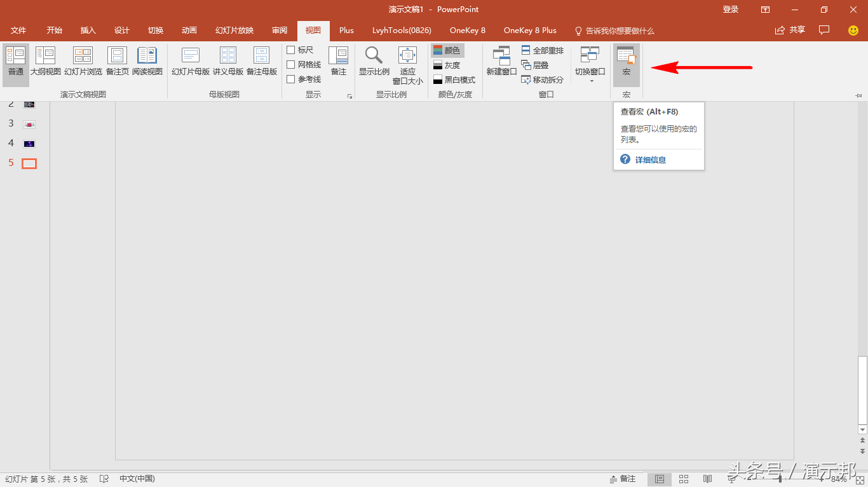
Task: Click 中文(中国) language indicator
Action: tap(137, 479)
